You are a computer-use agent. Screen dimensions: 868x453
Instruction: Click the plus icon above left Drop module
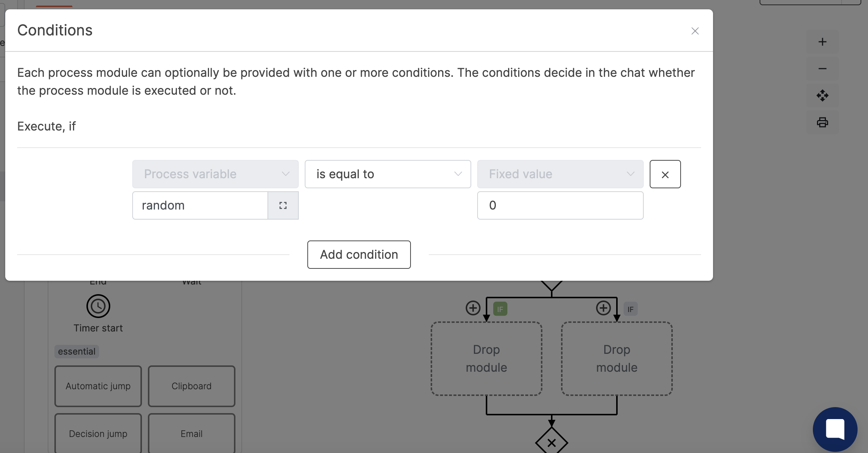tap(473, 308)
